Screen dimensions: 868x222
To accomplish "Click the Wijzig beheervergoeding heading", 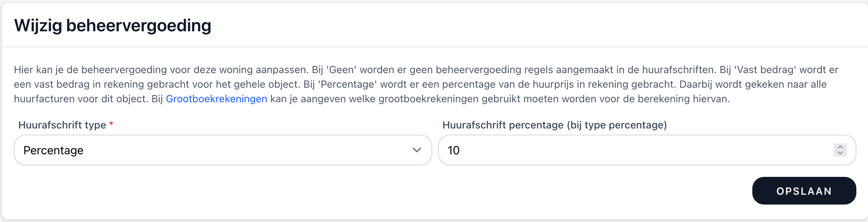I will click(113, 25).
